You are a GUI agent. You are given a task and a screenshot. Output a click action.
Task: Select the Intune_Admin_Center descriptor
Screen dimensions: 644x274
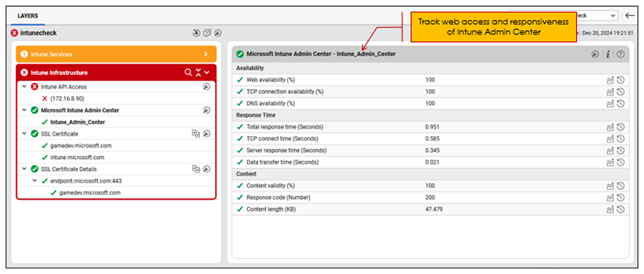pos(77,122)
